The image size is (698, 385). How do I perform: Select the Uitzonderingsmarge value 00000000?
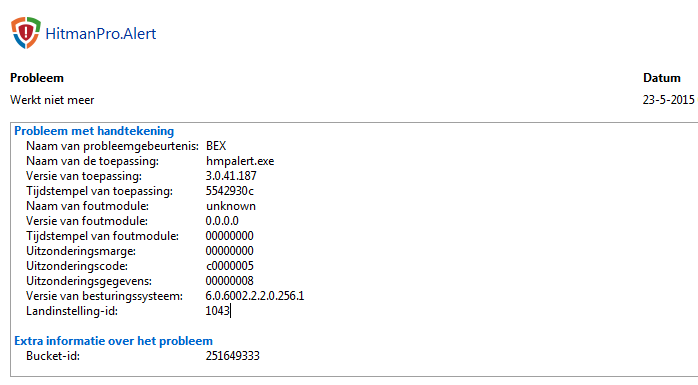tap(229, 251)
